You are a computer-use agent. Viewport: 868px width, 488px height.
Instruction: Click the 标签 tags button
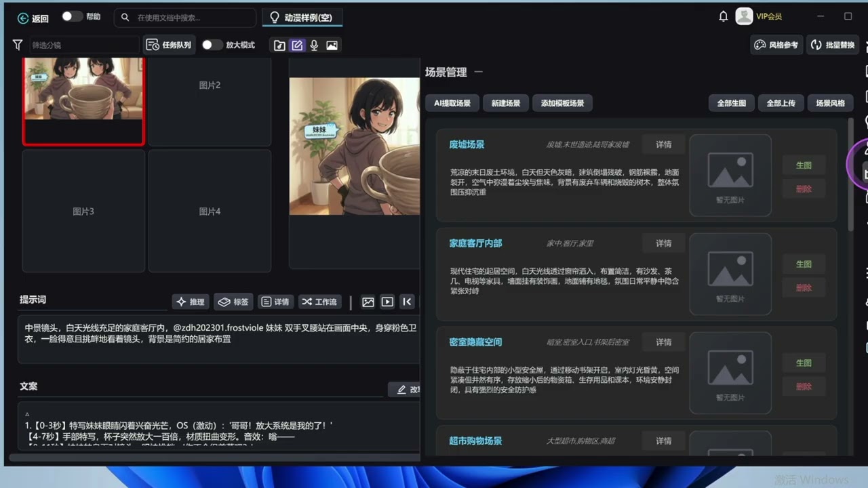pos(234,302)
